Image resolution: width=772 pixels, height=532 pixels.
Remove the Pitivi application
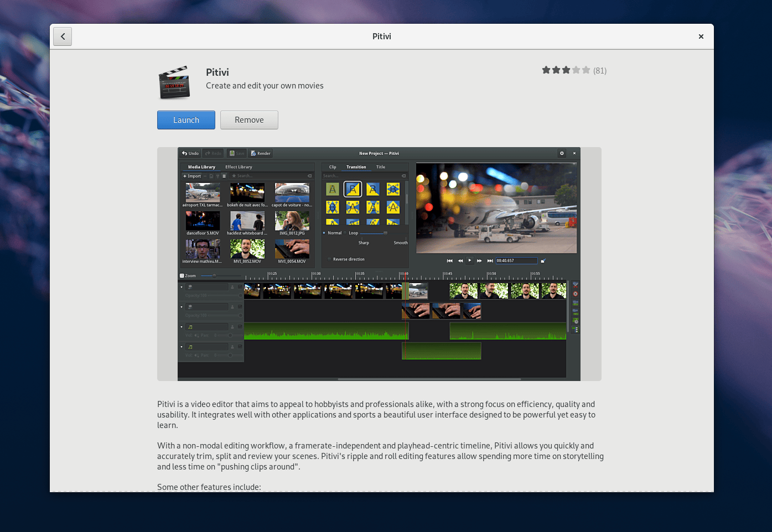(x=249, y=120)
